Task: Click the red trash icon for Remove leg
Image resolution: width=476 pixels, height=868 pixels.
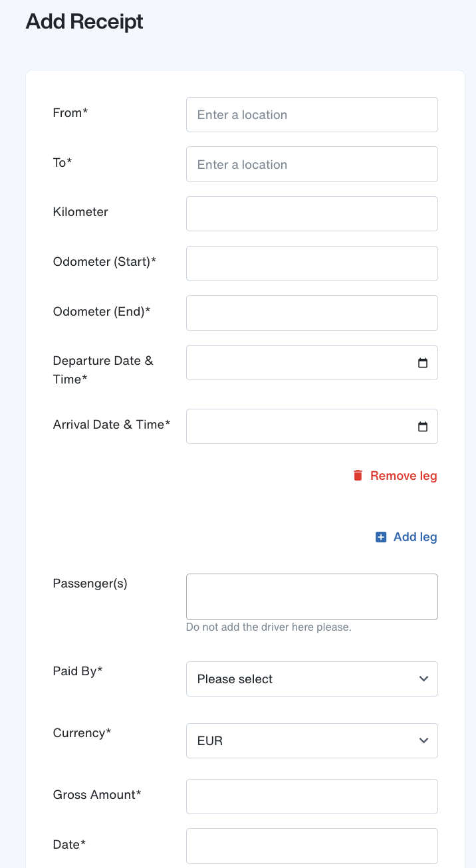Action: [358, 475]
